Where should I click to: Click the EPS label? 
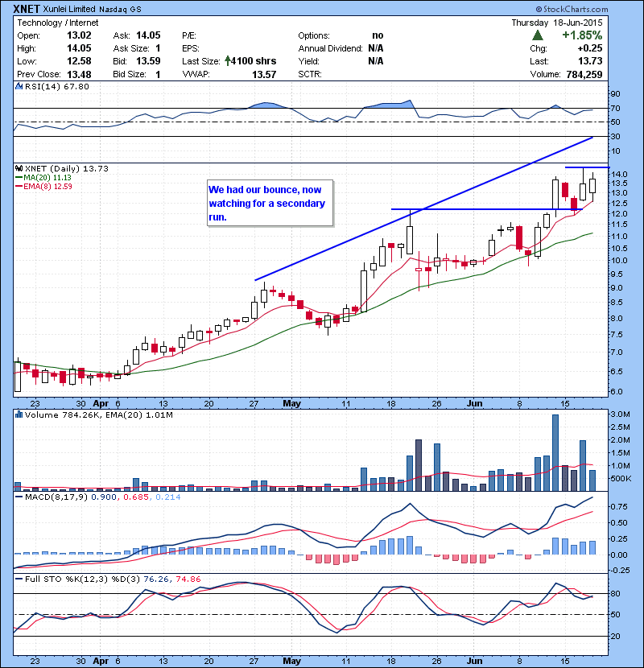[x=191, y=48]
